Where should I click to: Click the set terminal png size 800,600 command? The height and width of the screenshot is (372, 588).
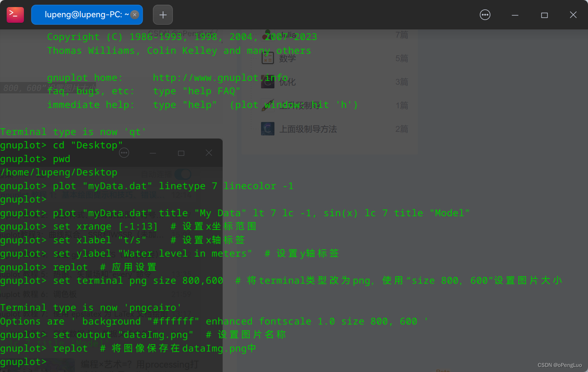tap(281, 281)
